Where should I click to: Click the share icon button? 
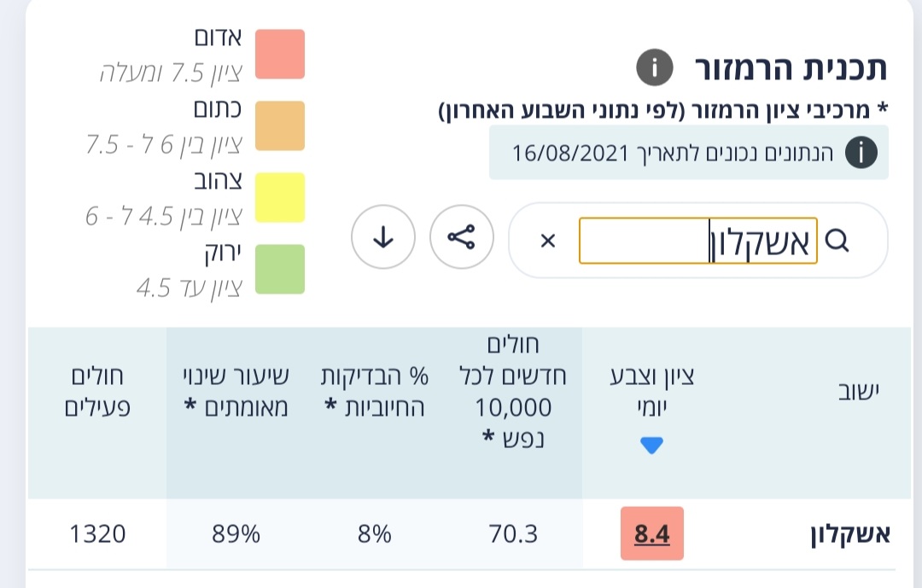click(x=462, y=237)
